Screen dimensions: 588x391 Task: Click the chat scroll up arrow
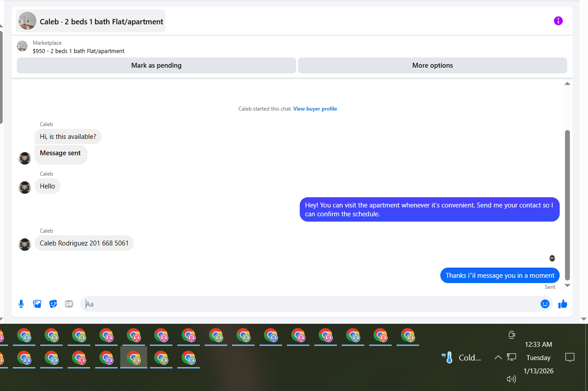click(x=567, y=84)
